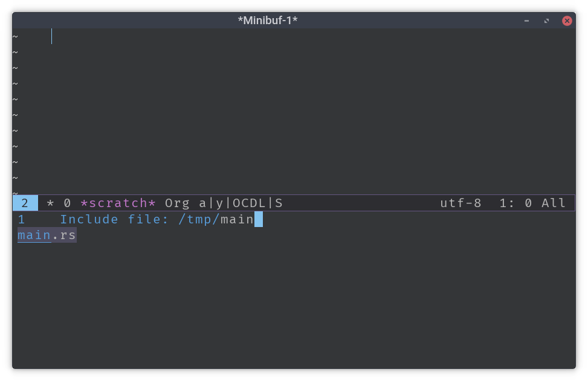This screenshot has width=588, height=381.
Task: Click the "All" buffer-position indicator
Action: (554, 203)
